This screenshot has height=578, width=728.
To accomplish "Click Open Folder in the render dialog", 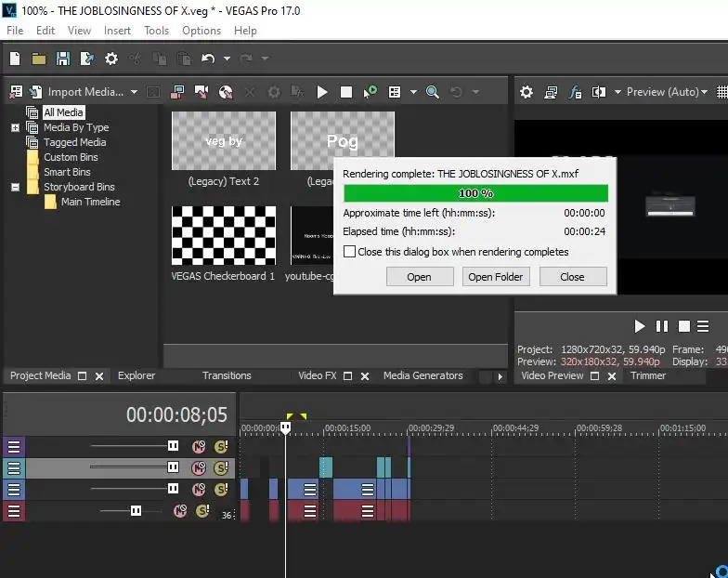I will coord(496,277).
